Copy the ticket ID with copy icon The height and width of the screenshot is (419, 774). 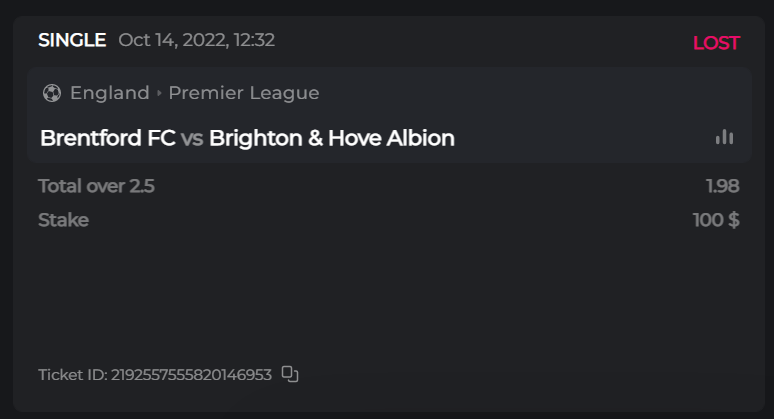290,374
